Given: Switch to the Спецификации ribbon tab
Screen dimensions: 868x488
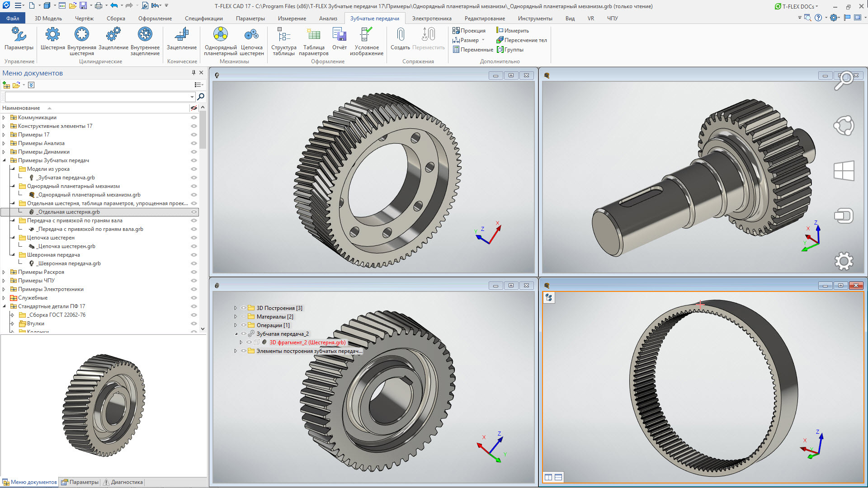Looking at the screenshot, I should 204,19.
